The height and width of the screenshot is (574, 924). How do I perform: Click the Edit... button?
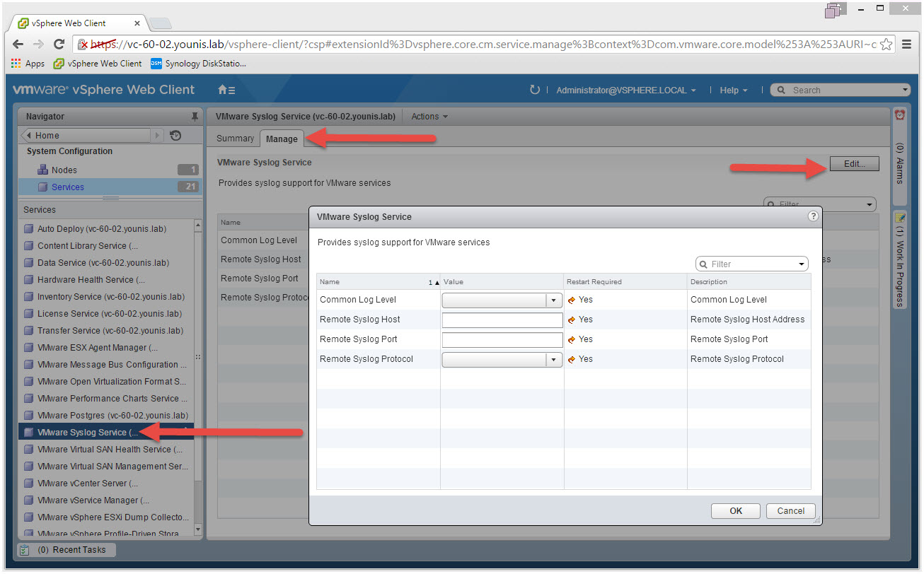point(854,164)
